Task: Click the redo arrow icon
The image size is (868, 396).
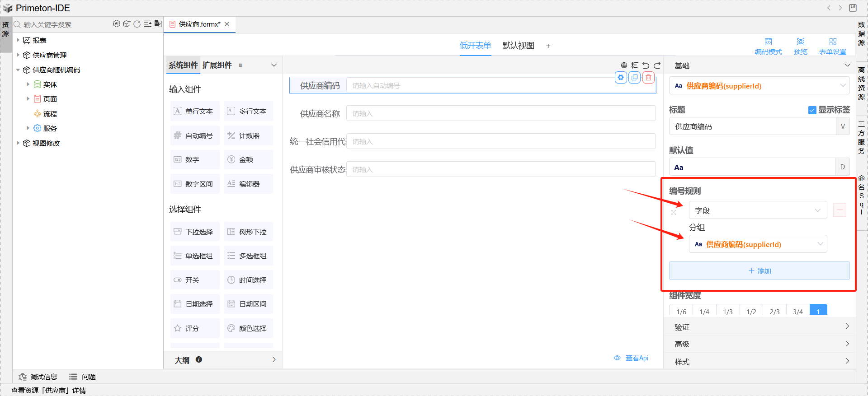Action: pyautogui.click(x=657, y=65)
